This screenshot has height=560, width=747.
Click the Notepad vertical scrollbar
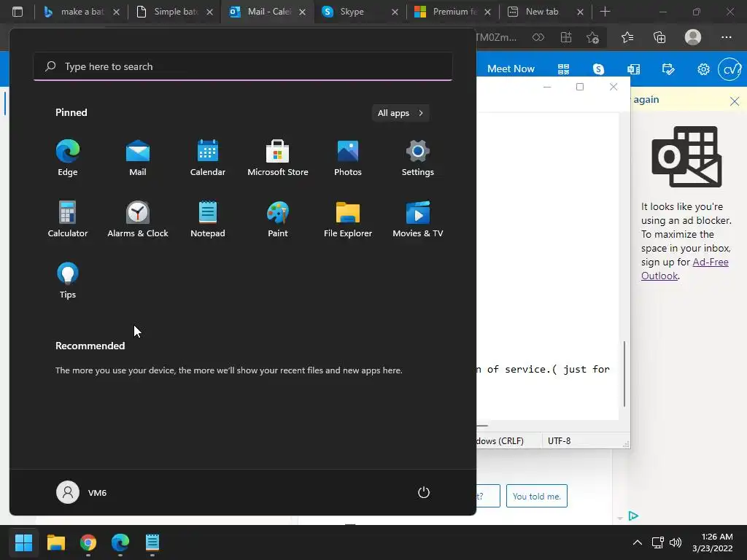[624, 374]
